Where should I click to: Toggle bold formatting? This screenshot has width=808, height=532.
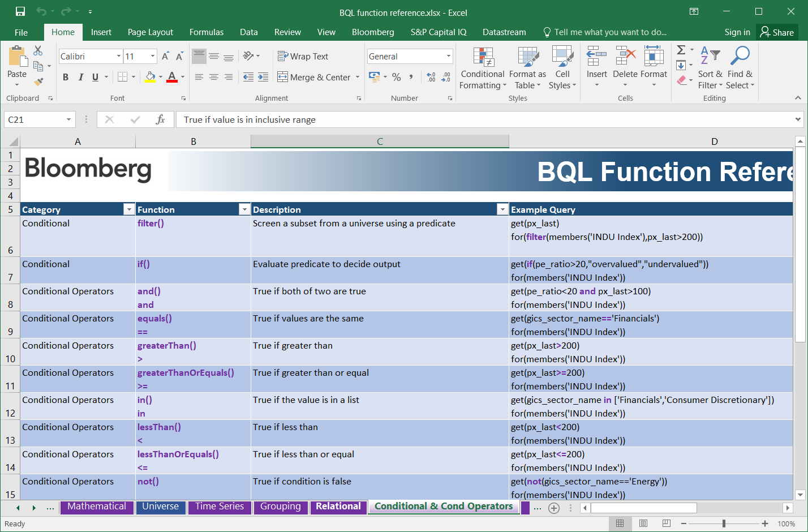tap(65, 76)
